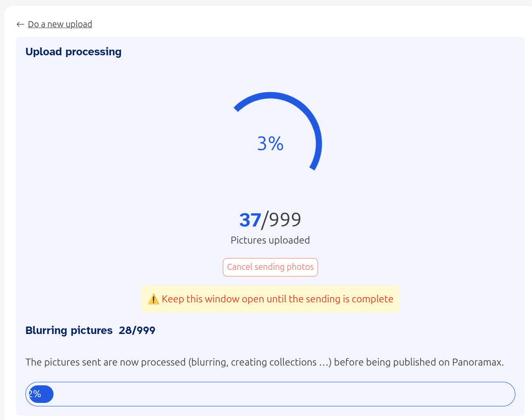Click the "Keep this window open" warning text

coord(277,299)
